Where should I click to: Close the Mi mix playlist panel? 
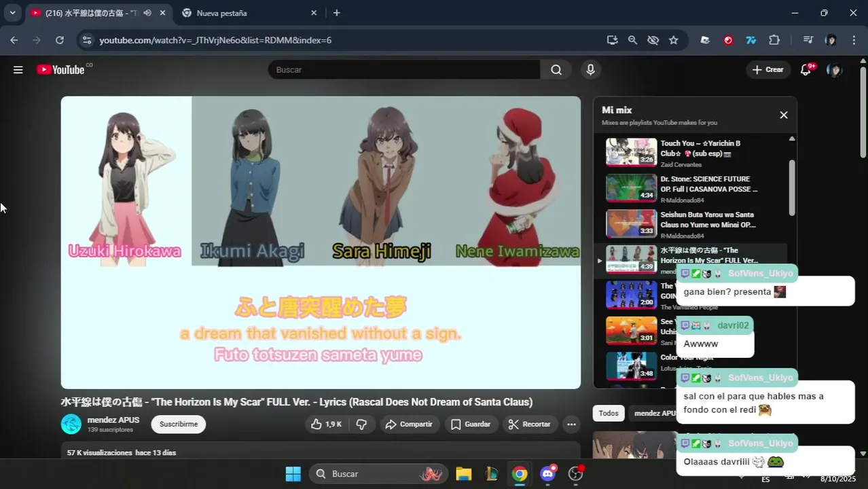coord(783,115)
